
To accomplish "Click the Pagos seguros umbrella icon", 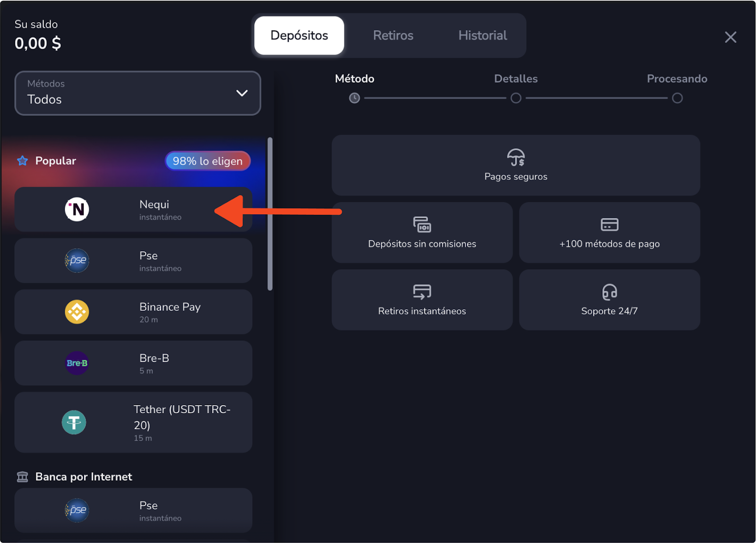I will [515, 158].
